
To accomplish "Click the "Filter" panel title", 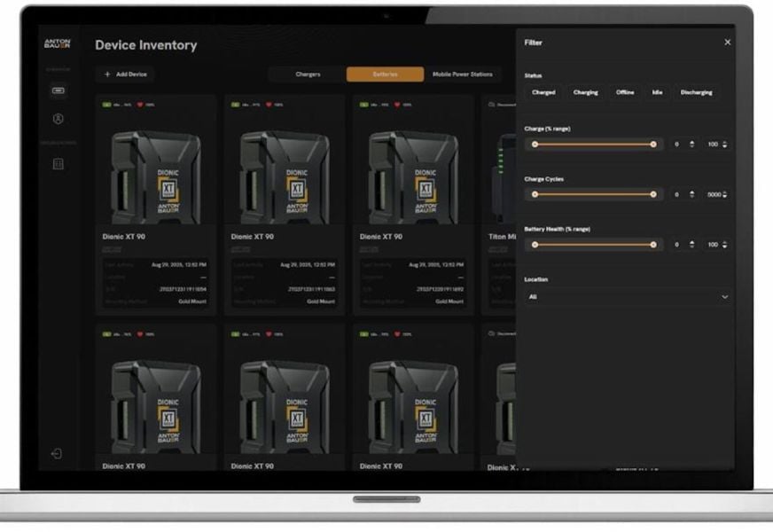I will 533,43.
